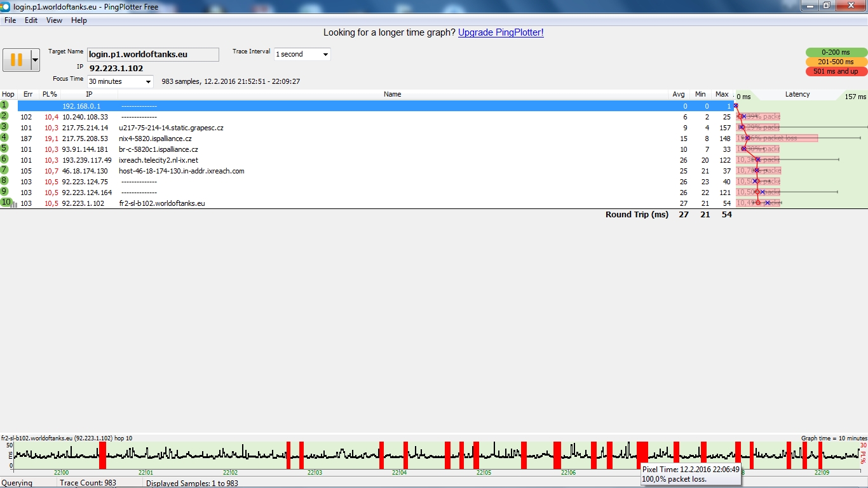Screen dimensions: 868x488
Task: Select ixreach.telecity2.nl-ix.net hop name
Action: [x=158, y=160]
